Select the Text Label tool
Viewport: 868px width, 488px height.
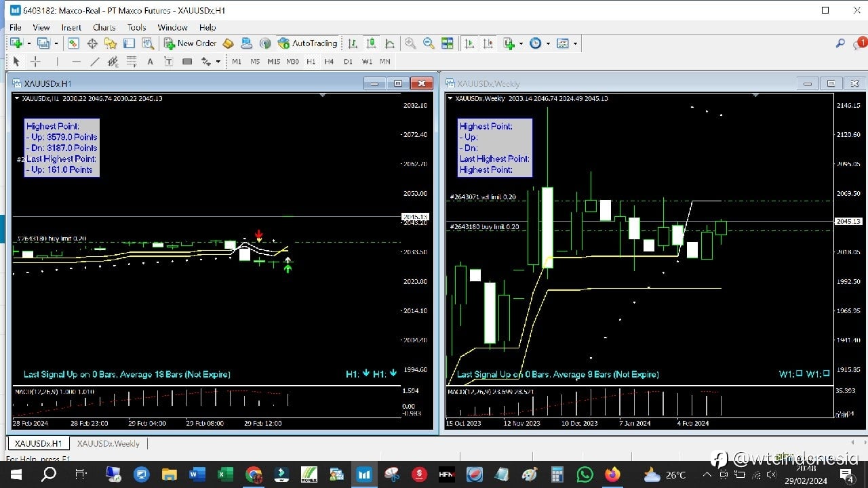coord(168,62)
